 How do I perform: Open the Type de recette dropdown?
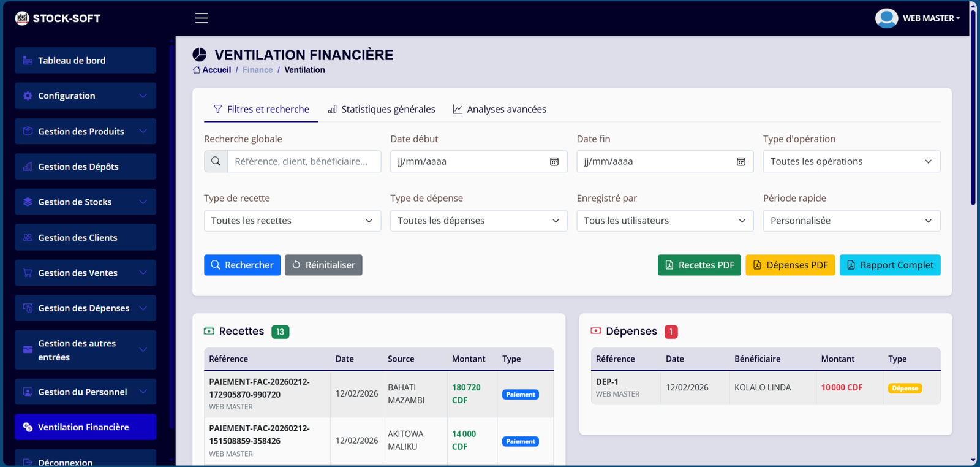292,221
